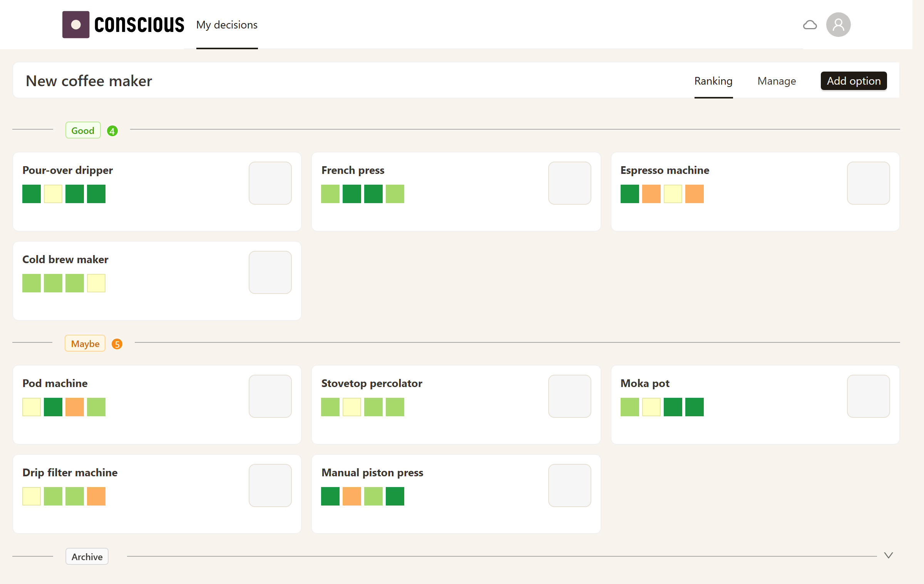
Task: Open the Pod machine card title
Action: [x=55, y=383]
